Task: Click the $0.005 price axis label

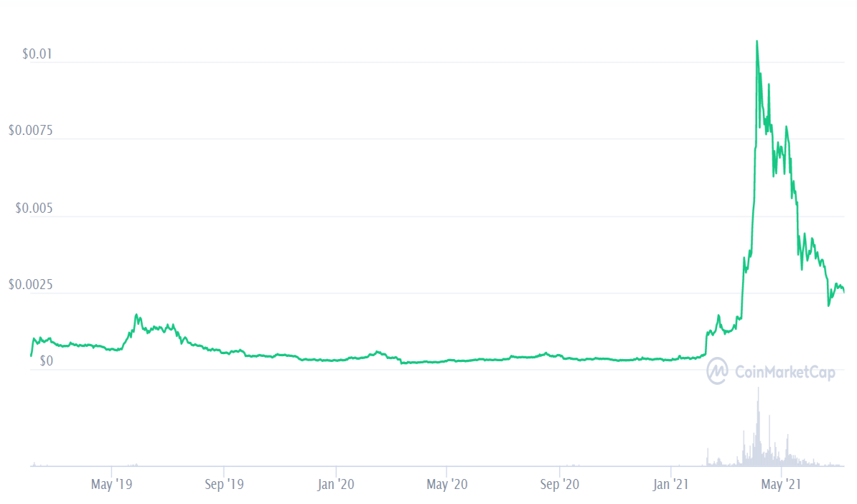Action: (x=33, y=208)
